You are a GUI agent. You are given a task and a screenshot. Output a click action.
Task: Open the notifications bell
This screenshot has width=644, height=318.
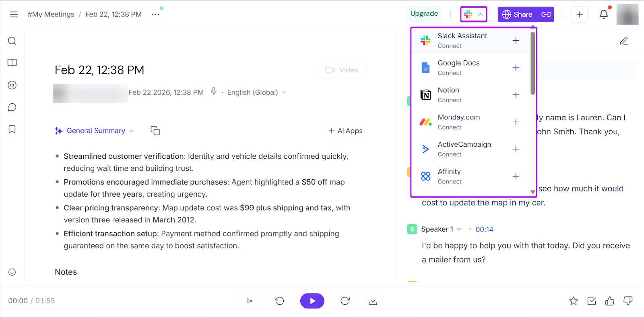(604, 14)
